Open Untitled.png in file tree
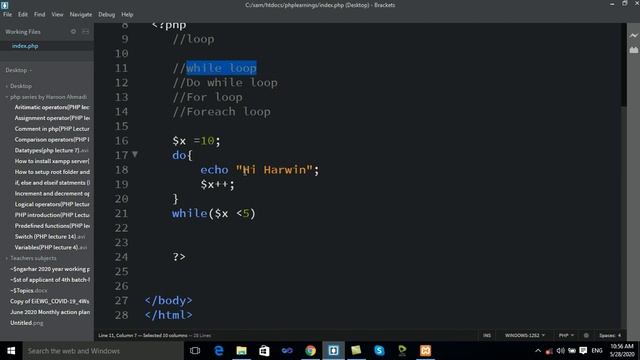 click(27, 323)
